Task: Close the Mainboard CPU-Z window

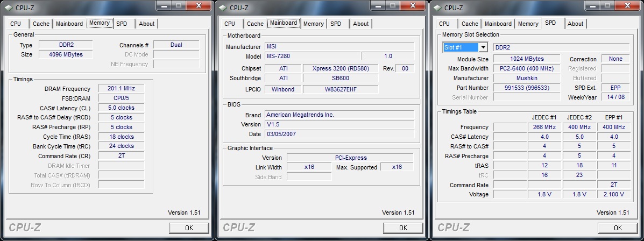Action: pos(413,5)
